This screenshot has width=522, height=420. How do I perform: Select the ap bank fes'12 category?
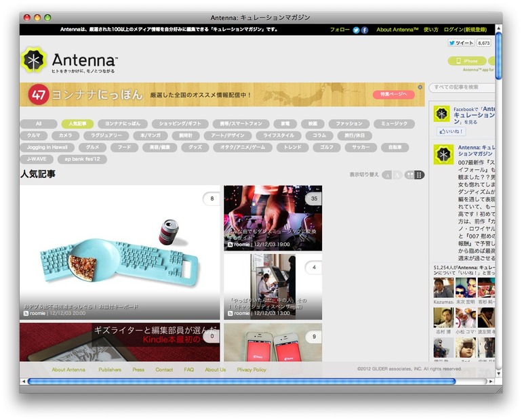point(82,159)
